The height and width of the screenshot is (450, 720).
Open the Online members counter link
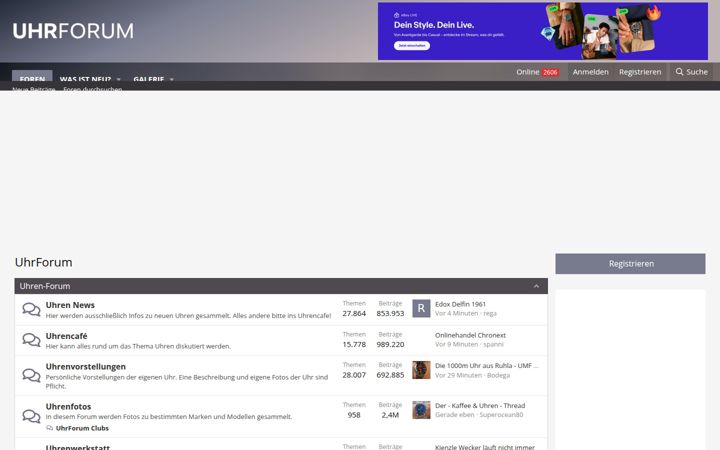537,72
